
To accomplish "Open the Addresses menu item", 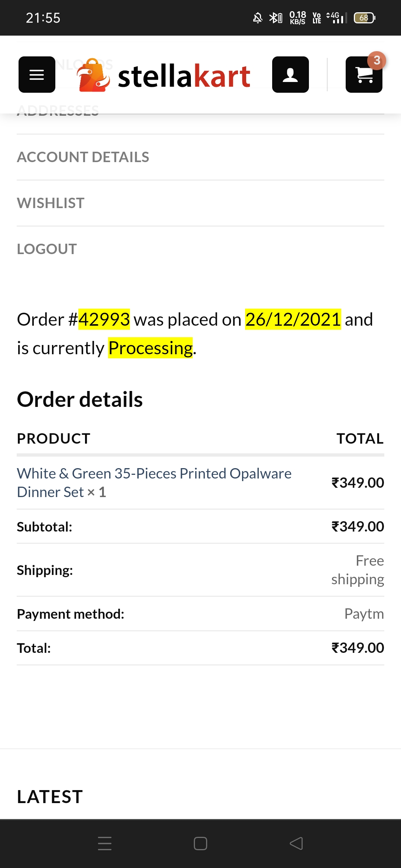I will (58, 111).
